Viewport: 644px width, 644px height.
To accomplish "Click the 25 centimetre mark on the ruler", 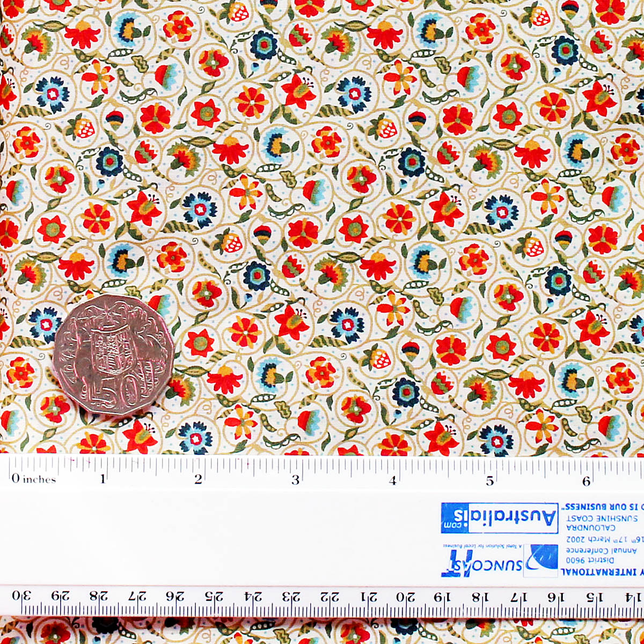I will [x=214, y=596].
